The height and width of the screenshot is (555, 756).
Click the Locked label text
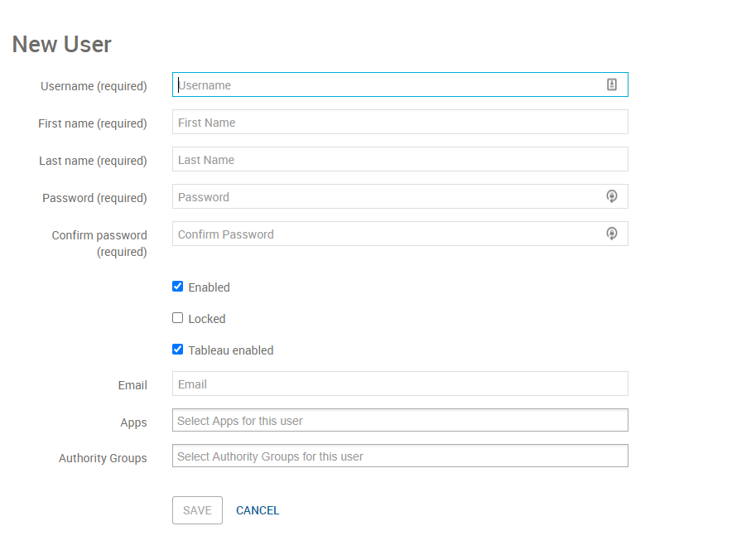(207, 319)
